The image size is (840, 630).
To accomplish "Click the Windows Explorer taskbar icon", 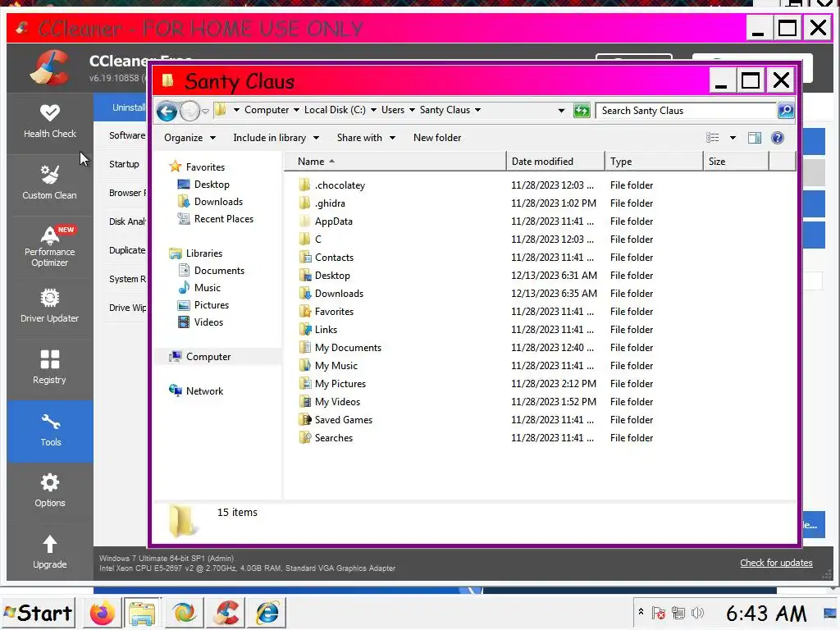I will coord(142,613).
